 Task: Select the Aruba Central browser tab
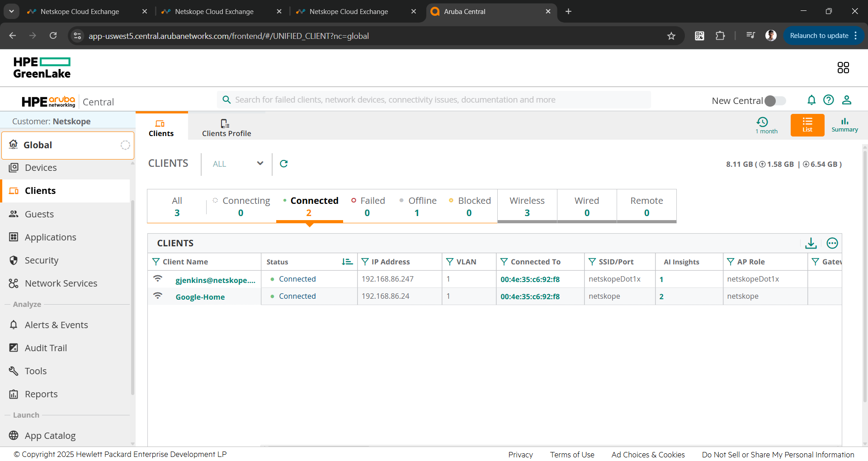[491, 11]
